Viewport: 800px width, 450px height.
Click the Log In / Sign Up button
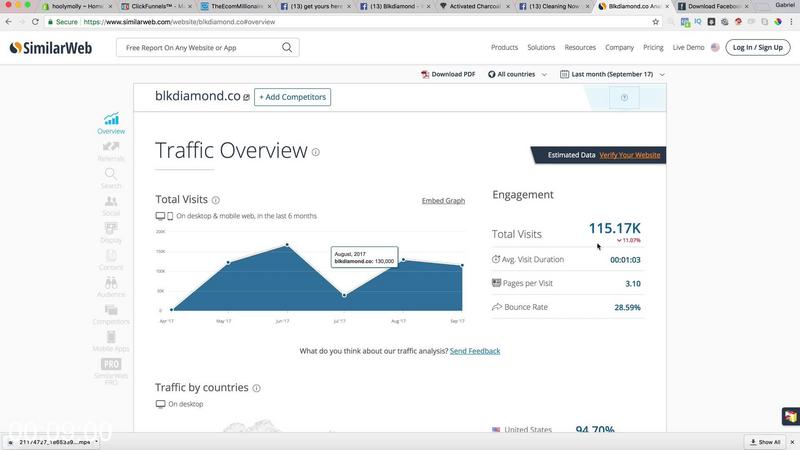pyautogui.click(x=758, y=47)
